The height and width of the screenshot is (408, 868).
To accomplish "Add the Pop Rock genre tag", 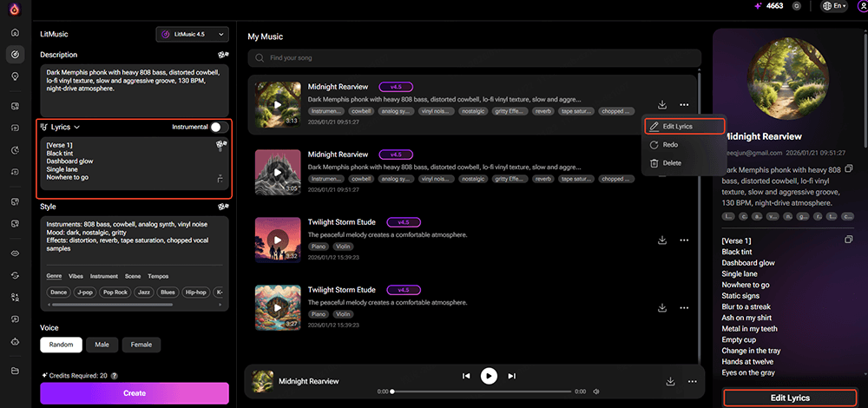I will click(115, 292).
